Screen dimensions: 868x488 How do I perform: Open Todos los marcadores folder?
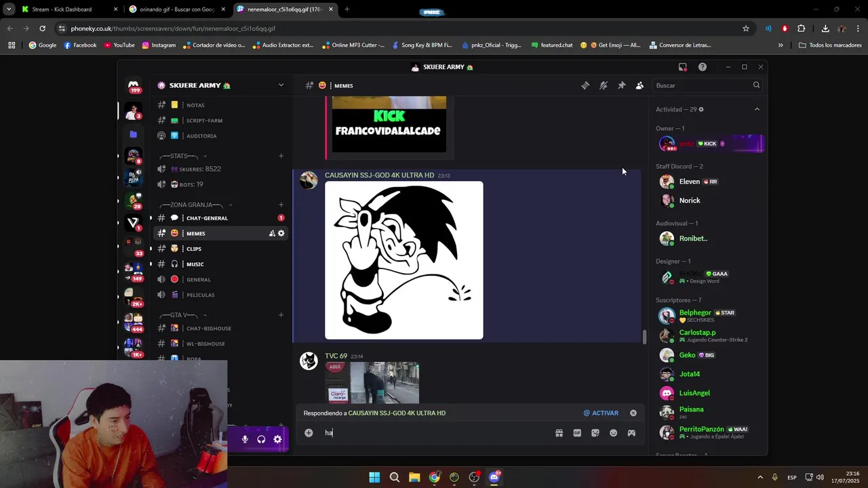tap(831, 45)
